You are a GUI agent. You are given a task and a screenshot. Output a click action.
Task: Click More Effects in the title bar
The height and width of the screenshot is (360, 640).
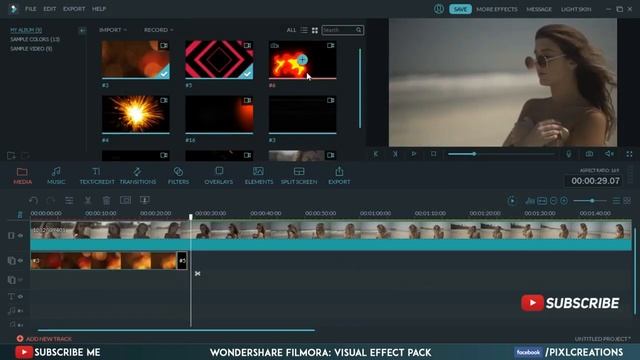(497, 9)
